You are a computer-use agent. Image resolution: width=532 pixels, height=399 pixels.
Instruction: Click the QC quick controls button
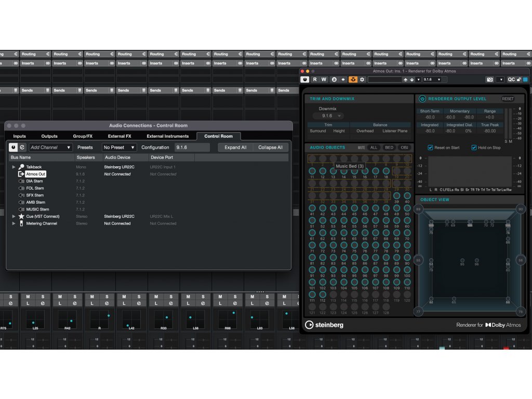pos(511,79)
